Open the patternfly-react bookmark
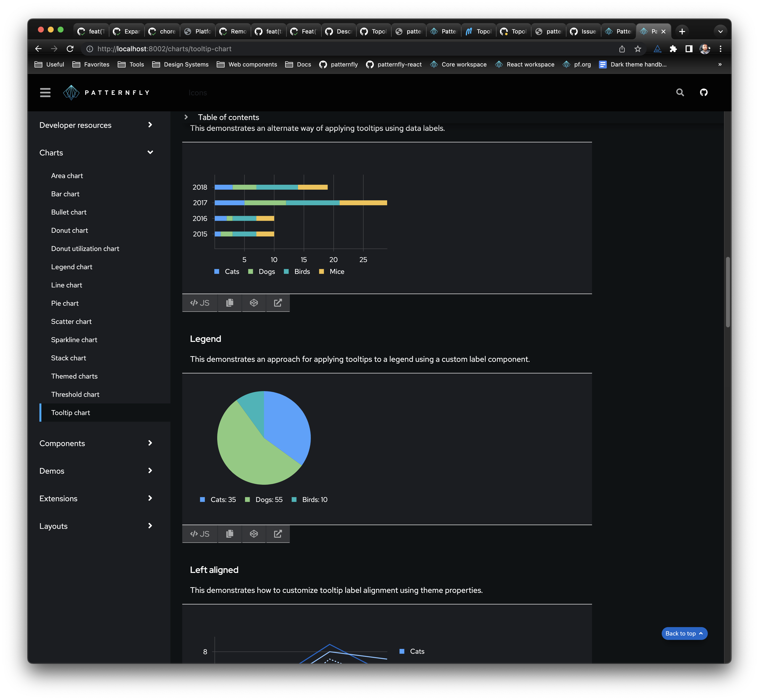 pyautogui.click(x=394, y=64)
